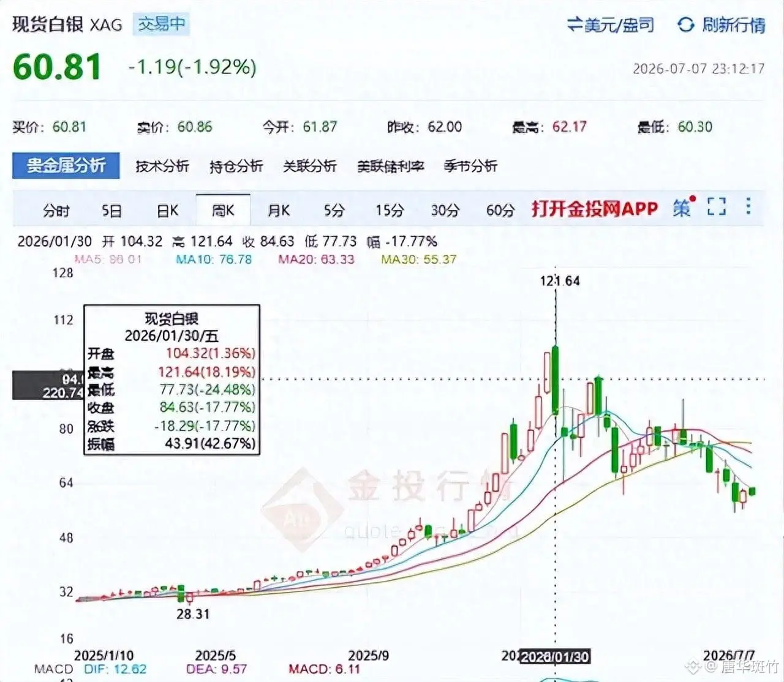Switch currency unit via 美元/盎司 toggle
Image resolution: width=784 pixels, height=682 pixels.
(611, 25)
